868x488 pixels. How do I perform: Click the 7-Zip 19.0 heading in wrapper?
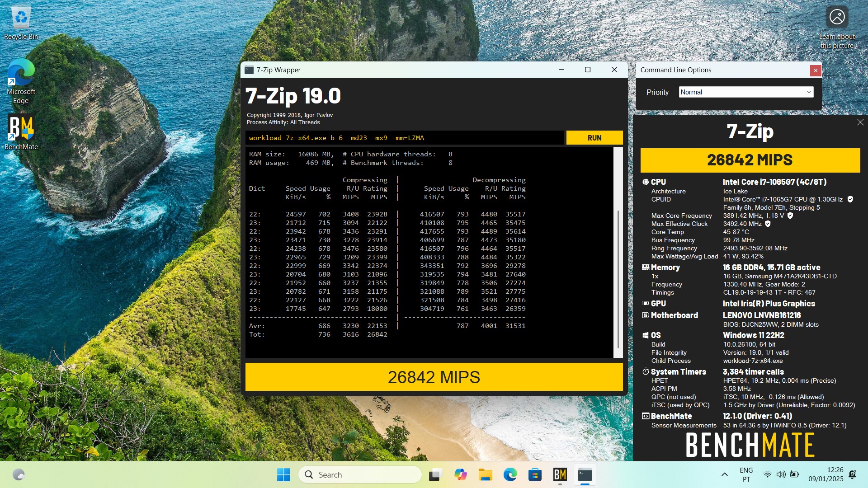point(293,96)
